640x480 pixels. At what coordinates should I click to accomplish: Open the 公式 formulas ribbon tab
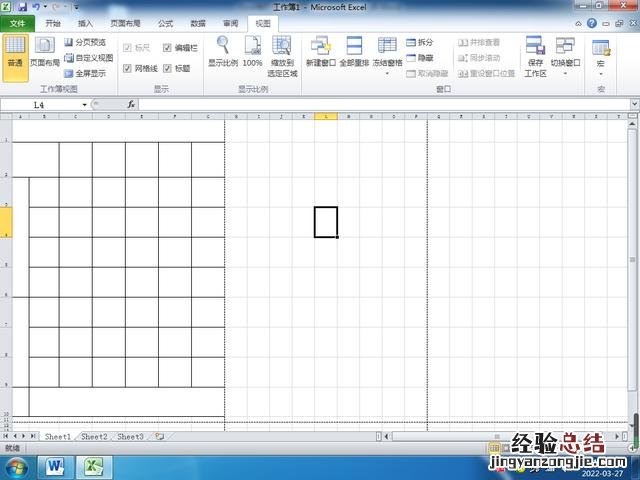pyautogui.click(x=165, y=22)
